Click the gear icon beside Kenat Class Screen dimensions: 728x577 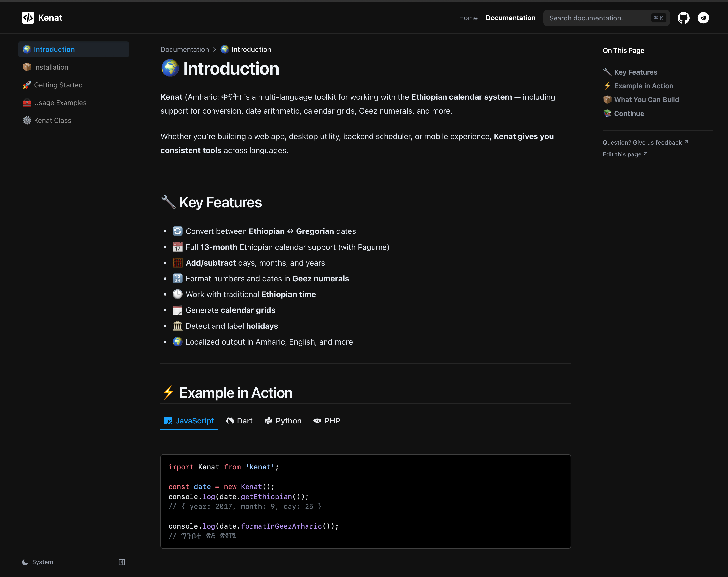click(x=27, y=120)
